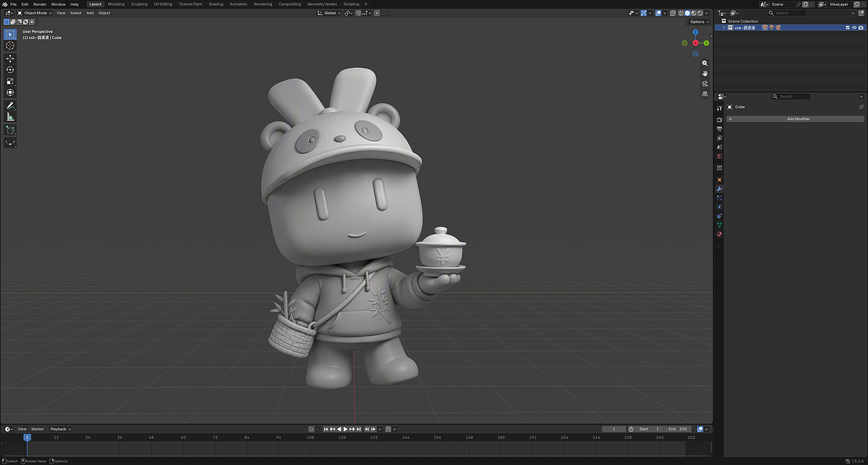This screenshot has width=868, height=465.
Task: Select the Move tool
Action: [x=10, y=58]
